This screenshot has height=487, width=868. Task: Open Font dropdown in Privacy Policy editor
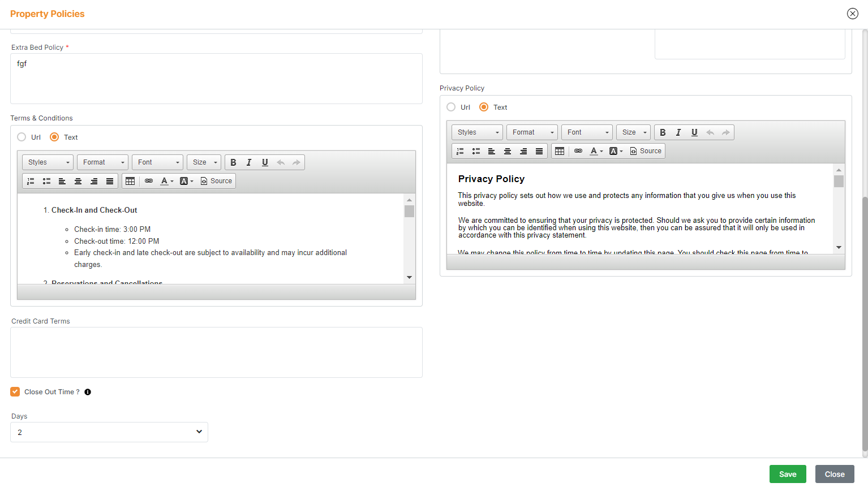tap(587, 132)
